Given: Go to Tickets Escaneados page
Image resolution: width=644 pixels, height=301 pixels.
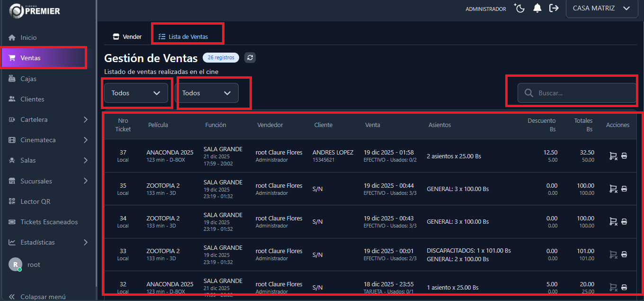Looking at the screenshot, I should [49, 222].
